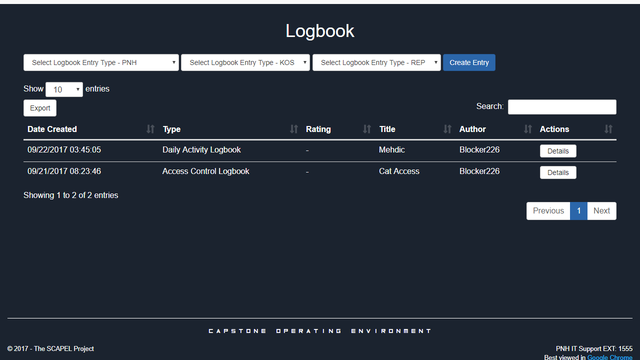Focus the Search input field

[562, 107]
